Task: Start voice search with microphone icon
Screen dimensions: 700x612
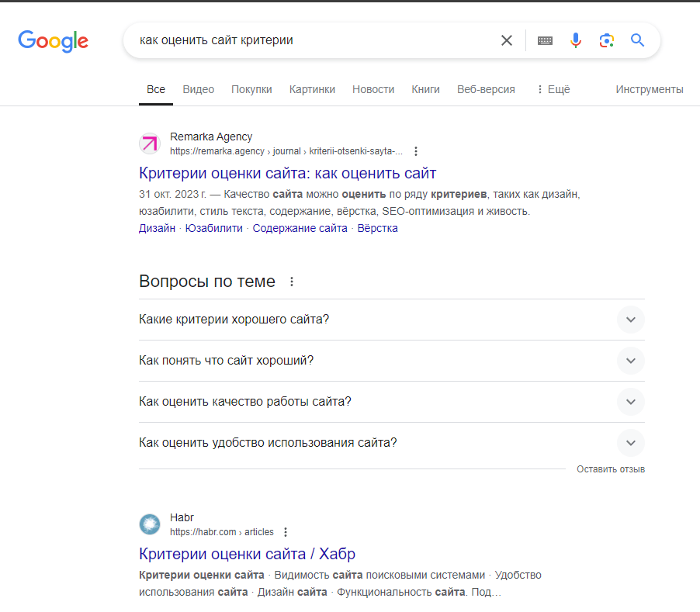Action: (x=576, y=40)
